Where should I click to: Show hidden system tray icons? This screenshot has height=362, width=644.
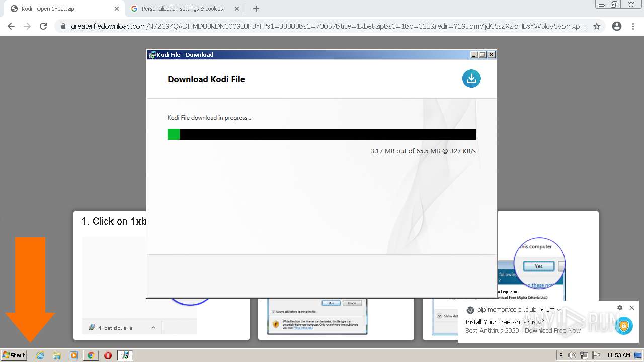(561, 355)
